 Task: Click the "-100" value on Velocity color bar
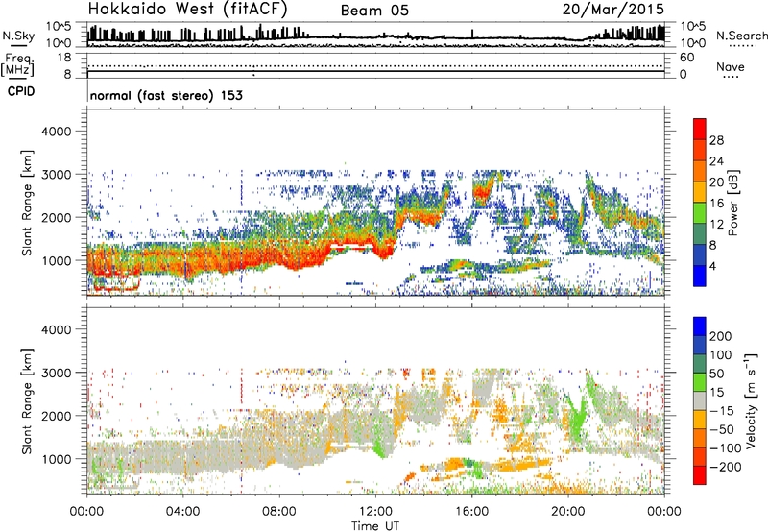tap(725, 448)
